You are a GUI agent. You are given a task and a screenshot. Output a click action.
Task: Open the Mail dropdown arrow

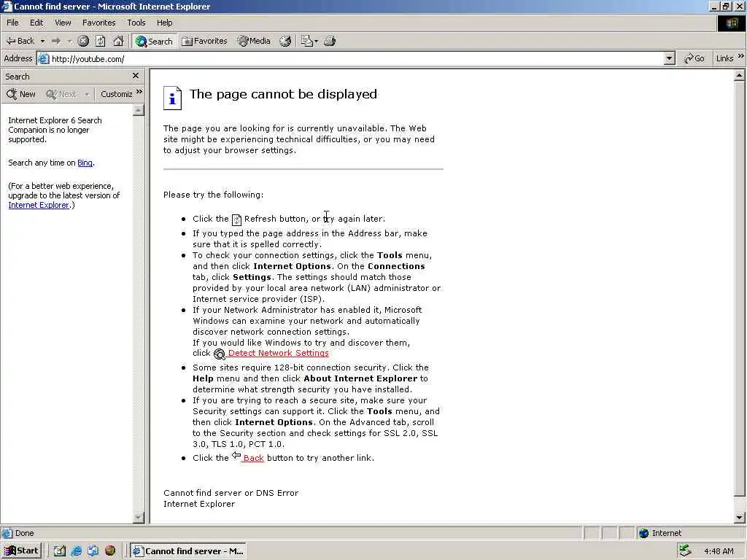click(316, 41)
